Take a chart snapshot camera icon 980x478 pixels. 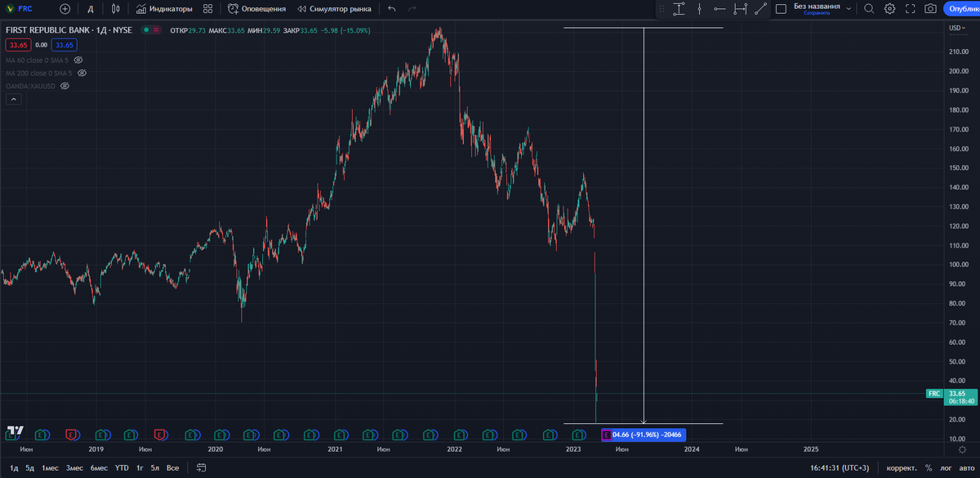pos(930,9)
